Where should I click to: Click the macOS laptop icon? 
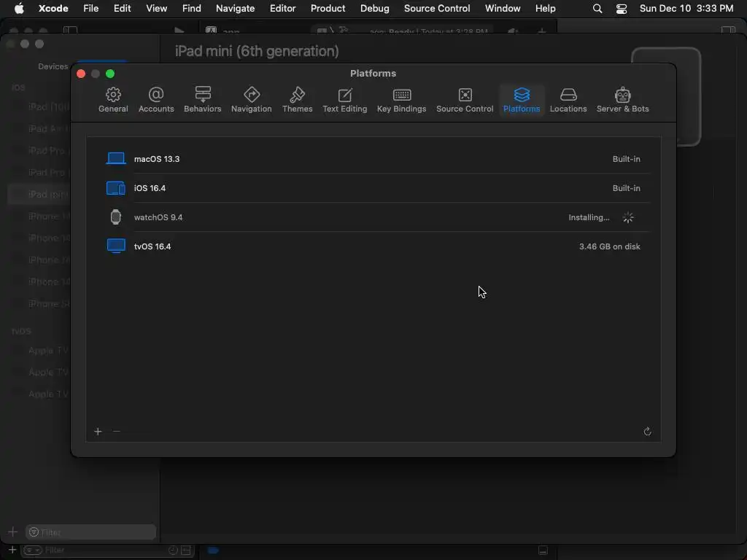click(116, 158)
